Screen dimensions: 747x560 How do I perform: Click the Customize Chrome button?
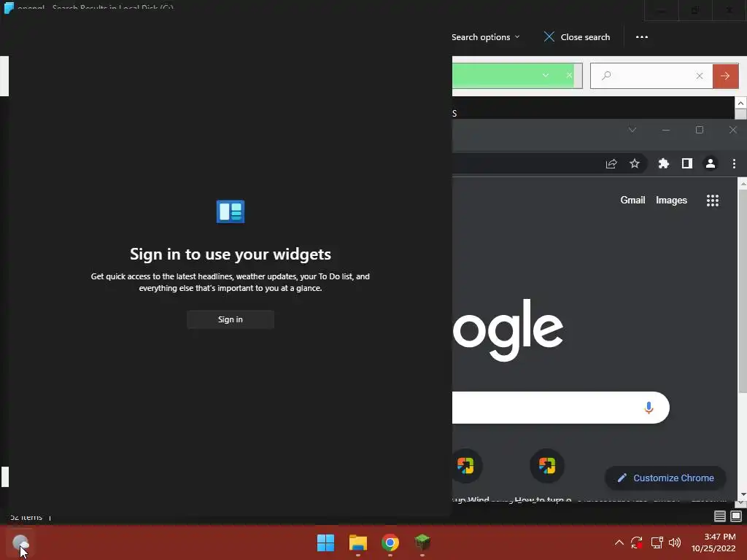(x=665, y=478)
